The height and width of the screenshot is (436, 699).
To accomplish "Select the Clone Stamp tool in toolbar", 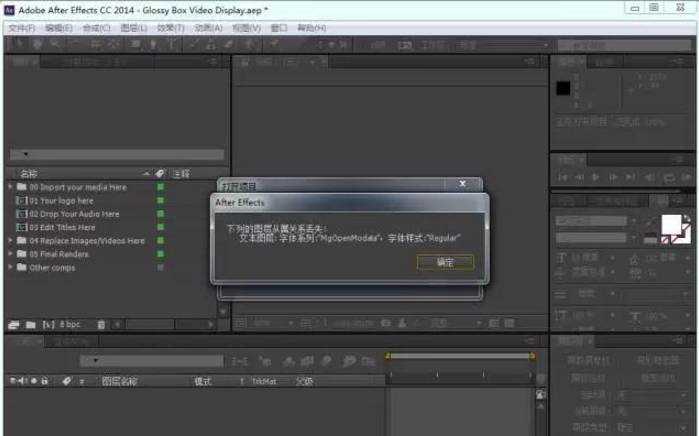I will (211, 44).
